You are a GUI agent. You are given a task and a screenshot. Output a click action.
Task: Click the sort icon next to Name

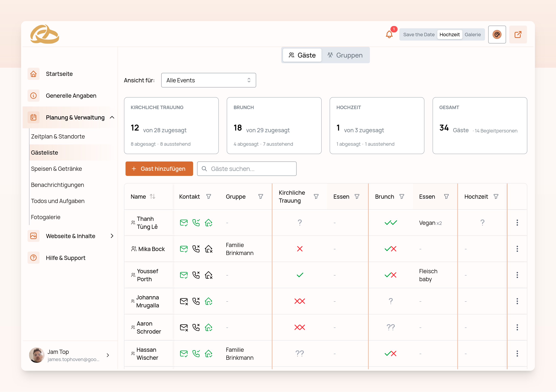152,196
